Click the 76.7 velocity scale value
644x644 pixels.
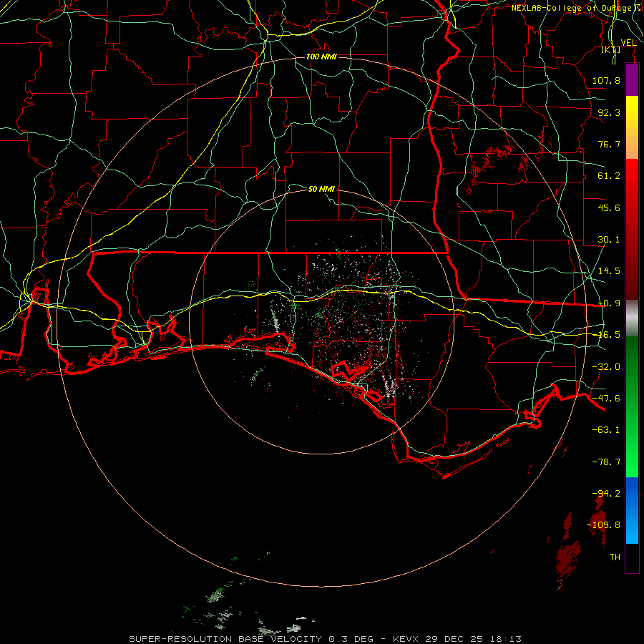click(x=609, y=144)
